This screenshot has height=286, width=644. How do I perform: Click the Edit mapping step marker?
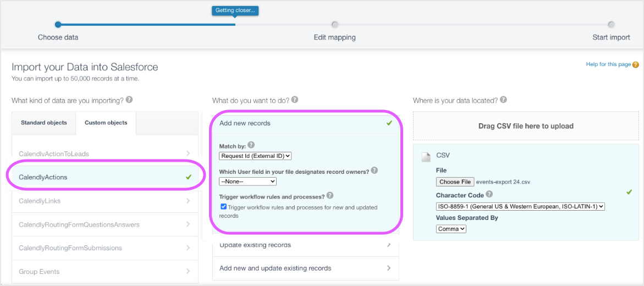click(335, 25)
